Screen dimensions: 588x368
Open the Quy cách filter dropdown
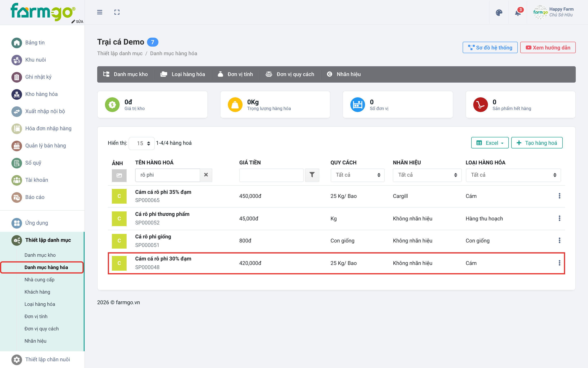click(357, 175)
